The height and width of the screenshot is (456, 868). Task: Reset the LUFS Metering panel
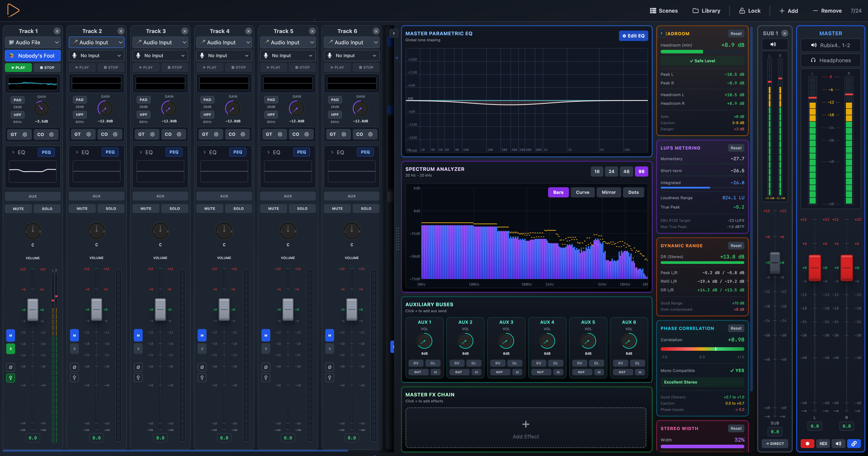coord(736,148)
